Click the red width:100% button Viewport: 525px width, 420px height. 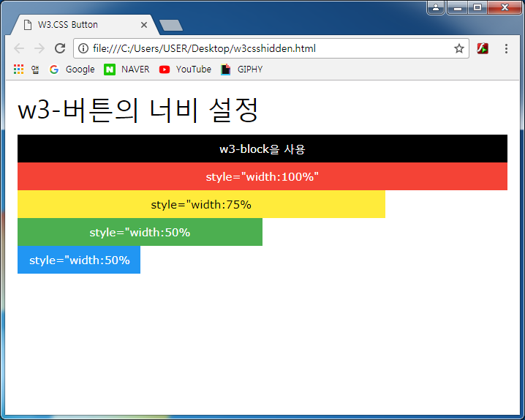tap(262, 176)
